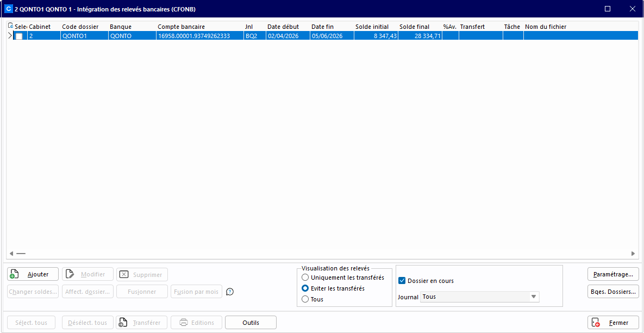This screenshot has height=333, width=644.
Task: Open the Changer soldes dialog
Action: point(33,292)
